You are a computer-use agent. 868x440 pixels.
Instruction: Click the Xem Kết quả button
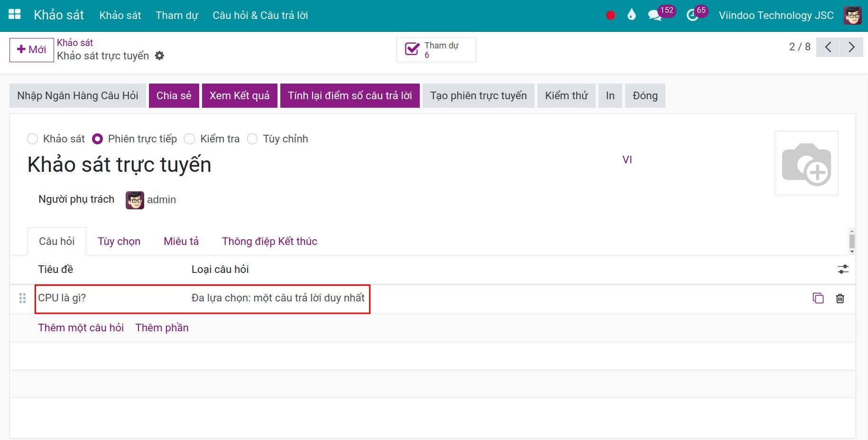point(240,95)
